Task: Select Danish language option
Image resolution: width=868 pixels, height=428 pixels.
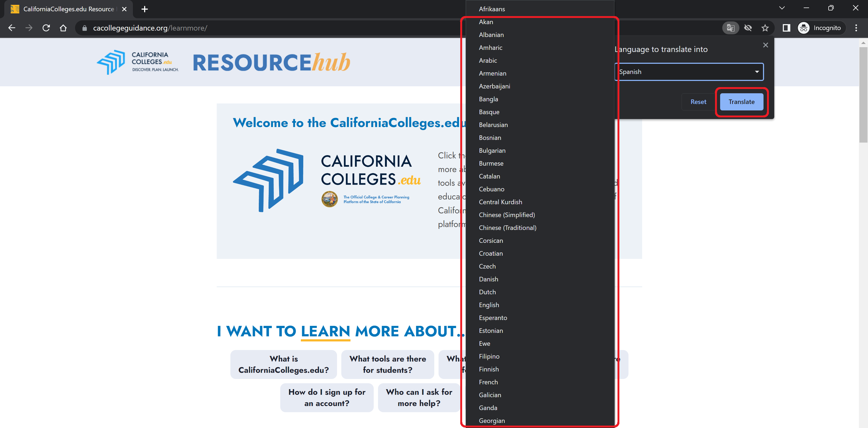Action: (540, 279)
